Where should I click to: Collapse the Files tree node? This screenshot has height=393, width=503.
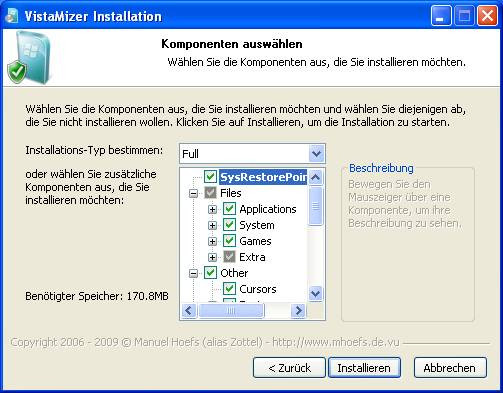(193, 193)
